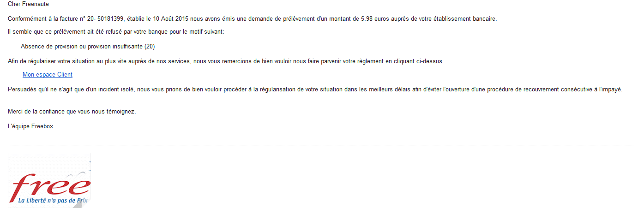Click the rejection code (20)
The image size is (644, 215).
(150, 47)
